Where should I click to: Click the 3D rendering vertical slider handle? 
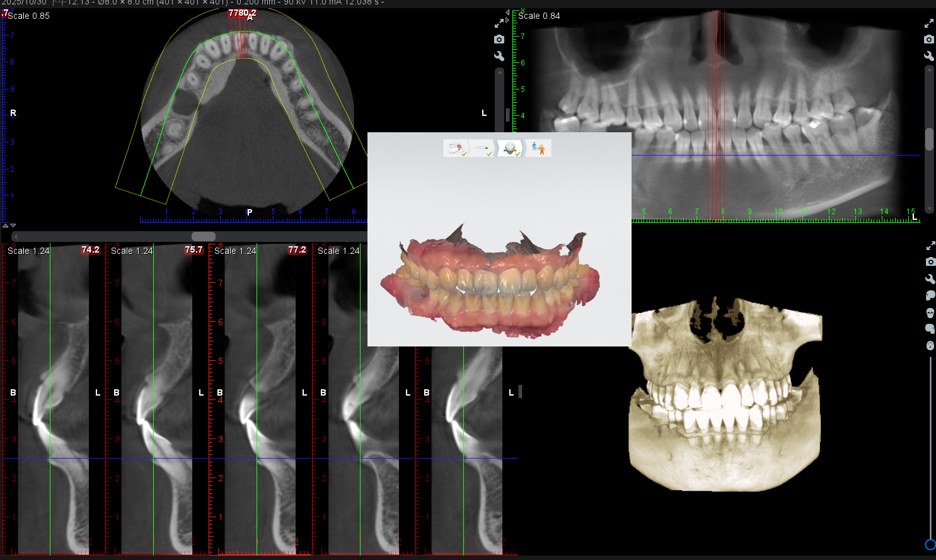930,544
